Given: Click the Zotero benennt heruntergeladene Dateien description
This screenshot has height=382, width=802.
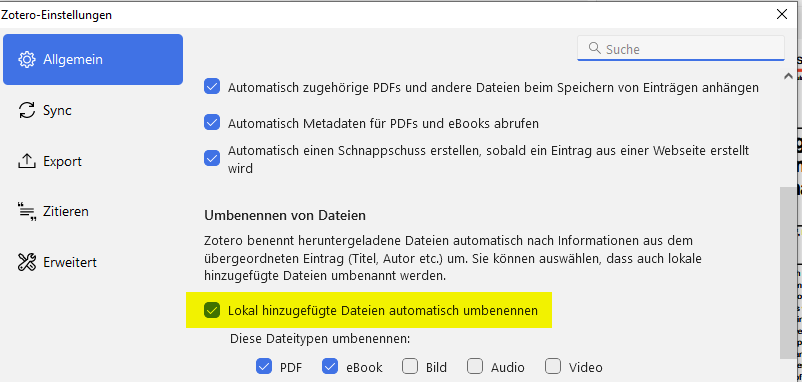Looking at the screenshot, I should tap(453, 258).
